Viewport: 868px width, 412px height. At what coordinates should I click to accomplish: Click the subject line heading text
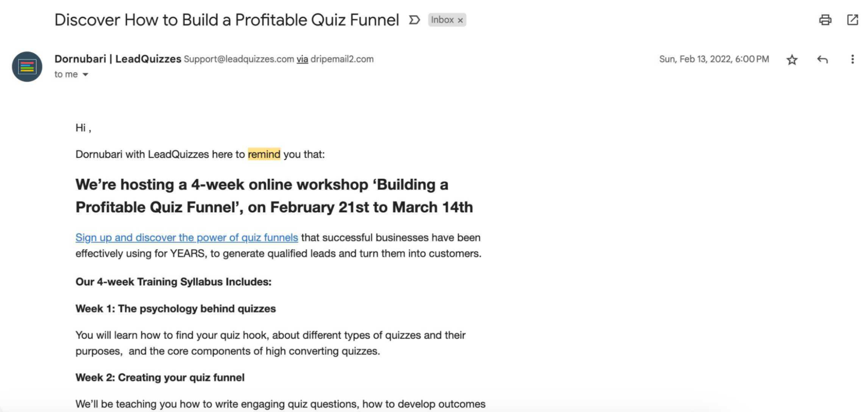pos(226,20)
